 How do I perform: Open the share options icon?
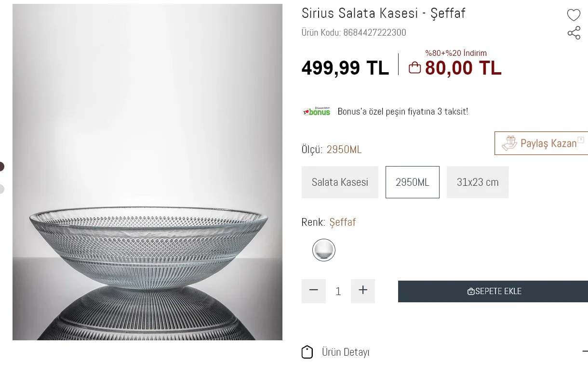click(574, 33)
